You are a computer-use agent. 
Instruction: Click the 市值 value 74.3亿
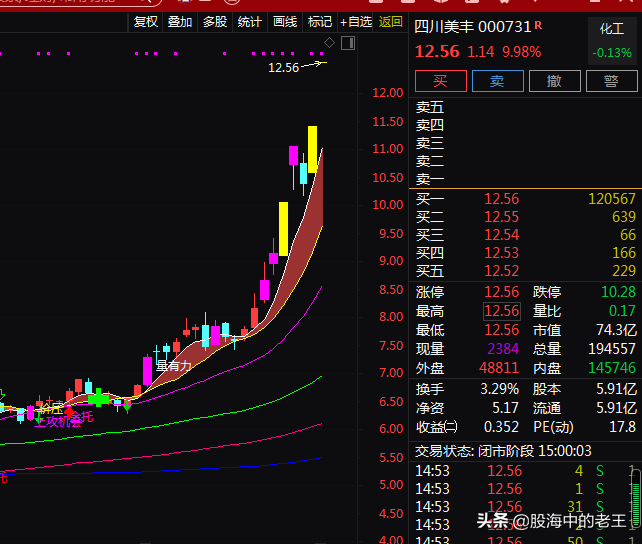click(616, 330)
